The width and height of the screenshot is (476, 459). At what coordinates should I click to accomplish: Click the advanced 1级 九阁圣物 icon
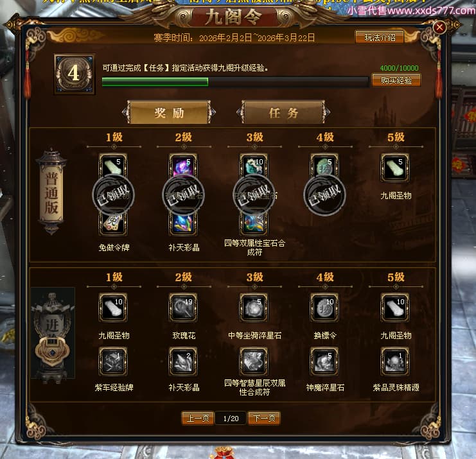[113, 307]
